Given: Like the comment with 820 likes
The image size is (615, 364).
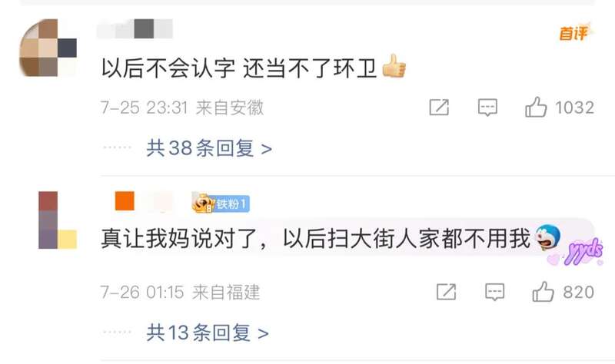Looking at the screenshot, I should tap(544, 292).
